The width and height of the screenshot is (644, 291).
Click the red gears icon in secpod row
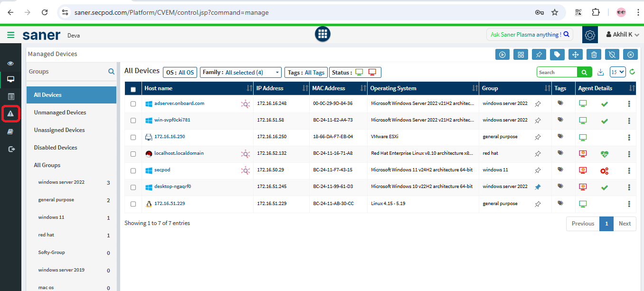[604, 171]
